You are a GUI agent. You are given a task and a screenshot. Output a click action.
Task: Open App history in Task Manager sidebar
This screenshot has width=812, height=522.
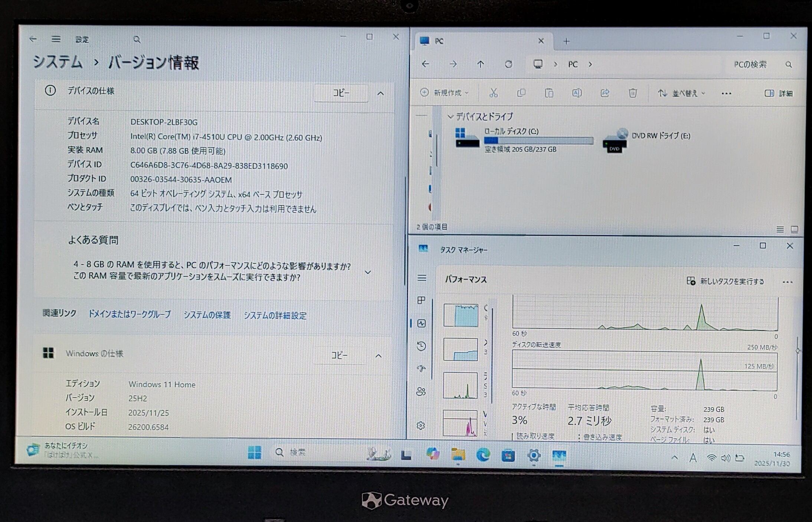421,346
